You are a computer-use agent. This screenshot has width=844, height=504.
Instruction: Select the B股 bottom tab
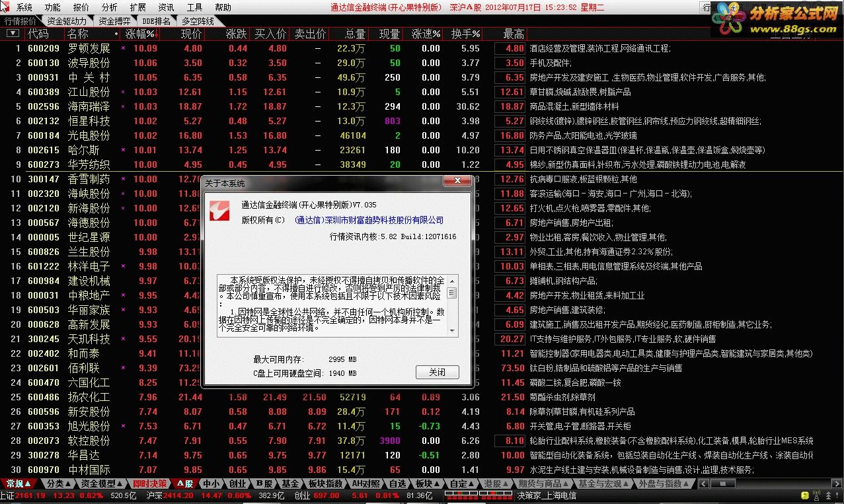[264, 484]
